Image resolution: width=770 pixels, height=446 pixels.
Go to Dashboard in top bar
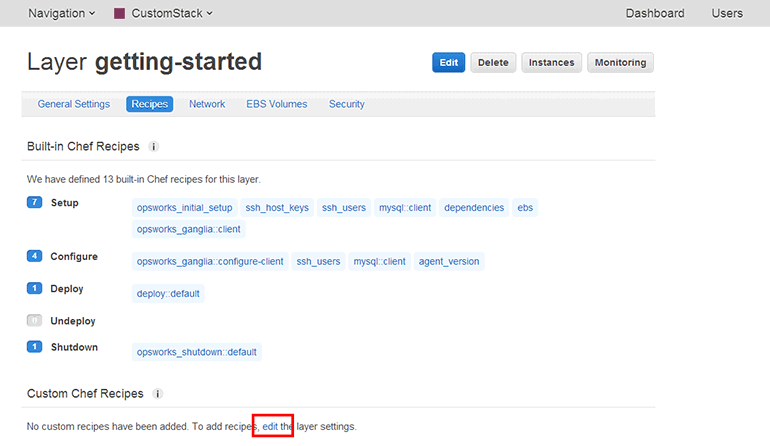pyautogui.click(x=655, y=14)
